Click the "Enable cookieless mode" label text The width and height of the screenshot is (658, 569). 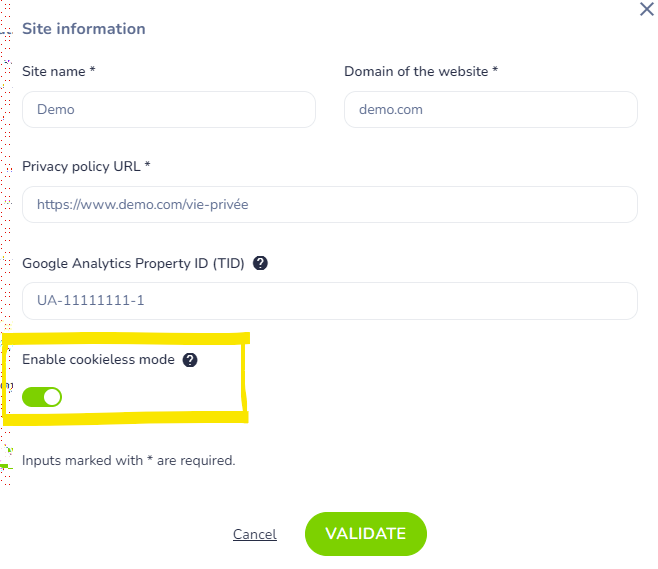[x=98, y=360]
